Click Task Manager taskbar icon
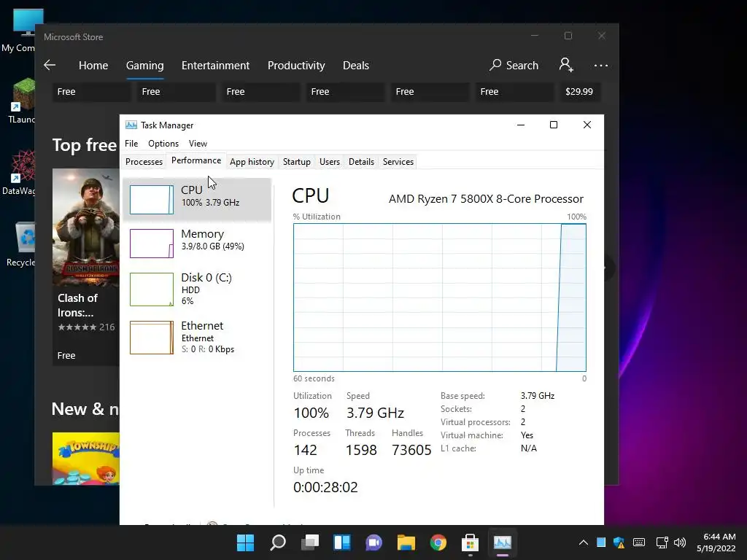The height and width of the screenshot is (560, 747). click(503, 542)
